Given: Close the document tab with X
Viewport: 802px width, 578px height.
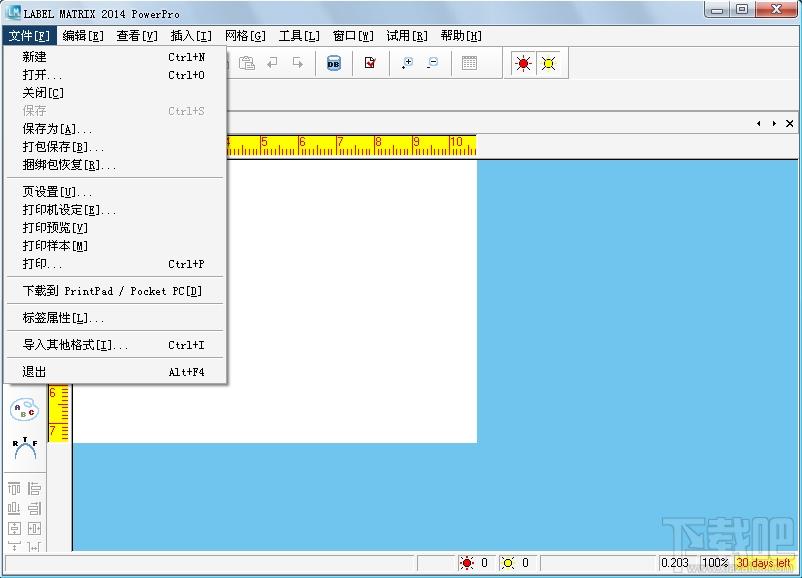Looking at the screenshot, I should [790, 123].
